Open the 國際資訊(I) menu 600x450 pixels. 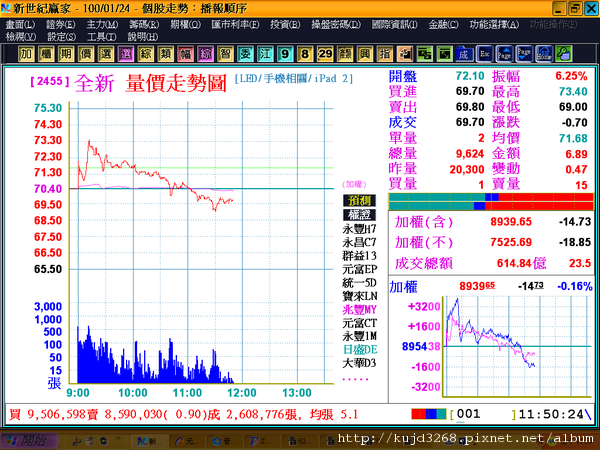pyautogui.click(x=395, y=25)
